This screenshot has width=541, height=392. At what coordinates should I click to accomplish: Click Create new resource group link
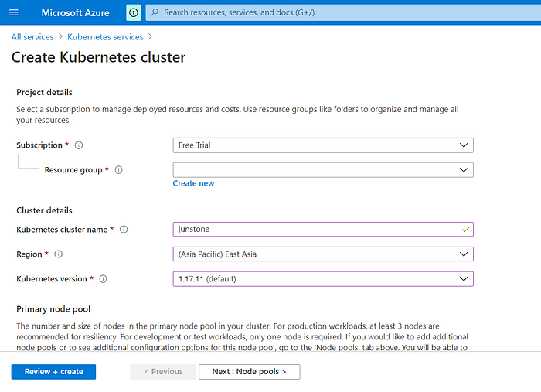coord(193,183)
